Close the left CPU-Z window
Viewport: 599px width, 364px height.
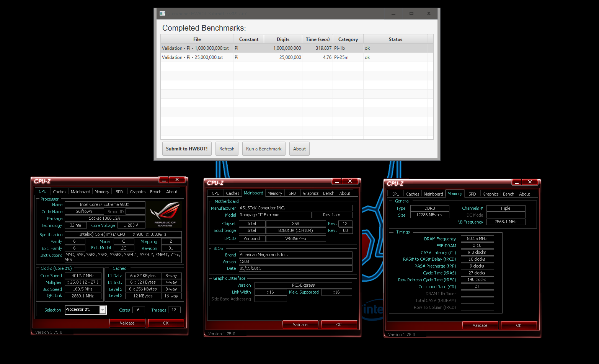(x=177, y=180)
